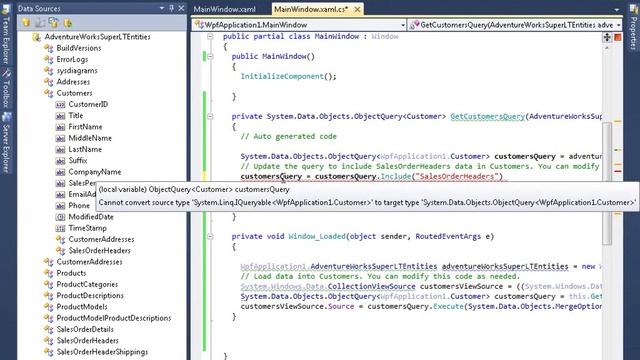Click the ModifiedDate field icon
Screen dimensions: 640x360
[60, 217]
